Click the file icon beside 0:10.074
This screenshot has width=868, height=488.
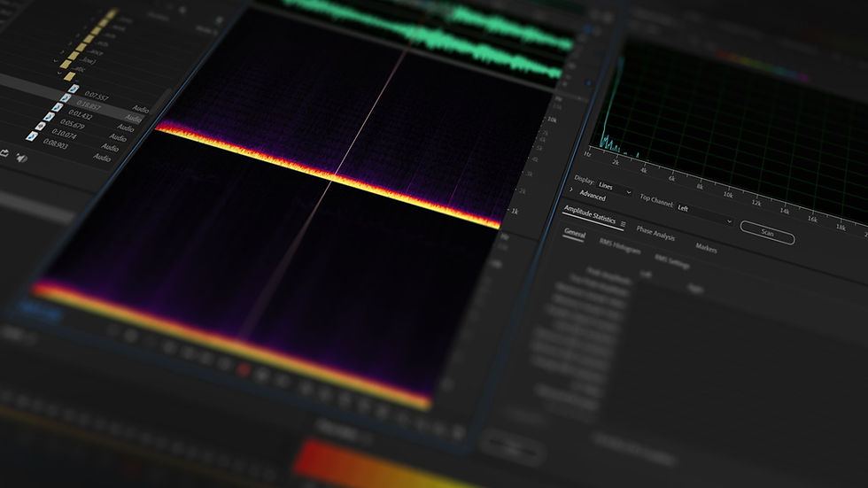coord(41,126)
